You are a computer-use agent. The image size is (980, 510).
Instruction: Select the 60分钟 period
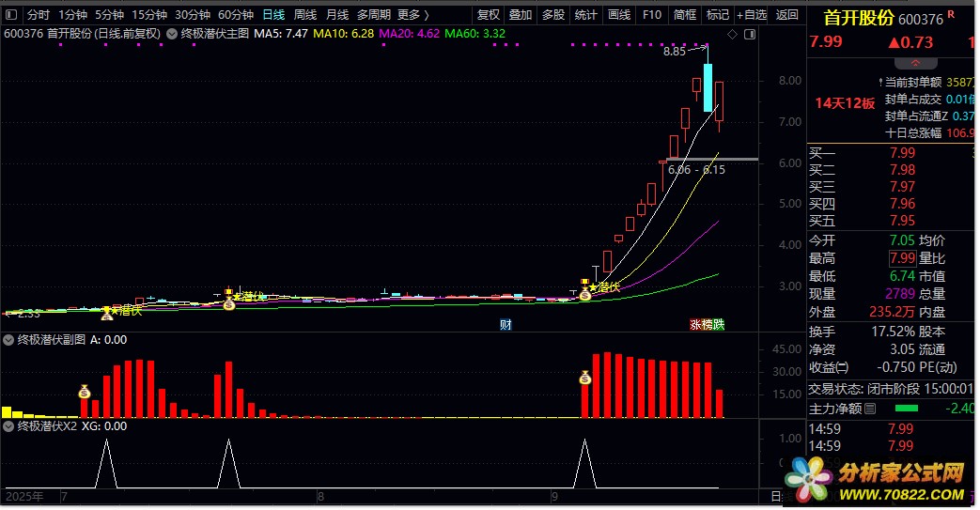[236, 14]
